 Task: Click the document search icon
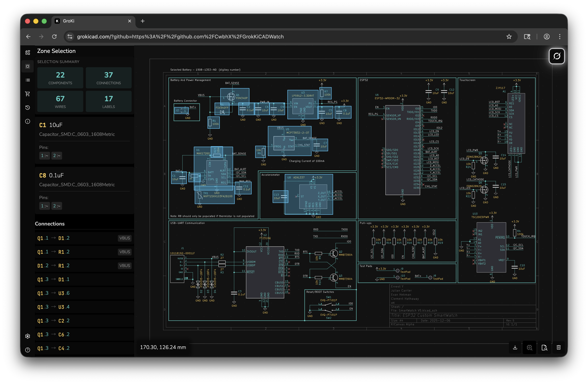click(x=544, y=347)
